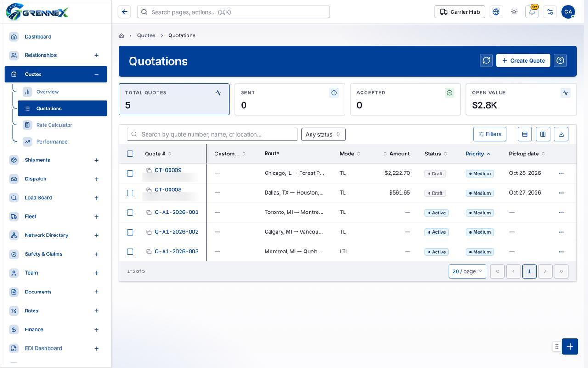The width and height of the screenshot is (588, 368).
Task: Check the QT-00009 row checkbox
Action: point(130,173)
